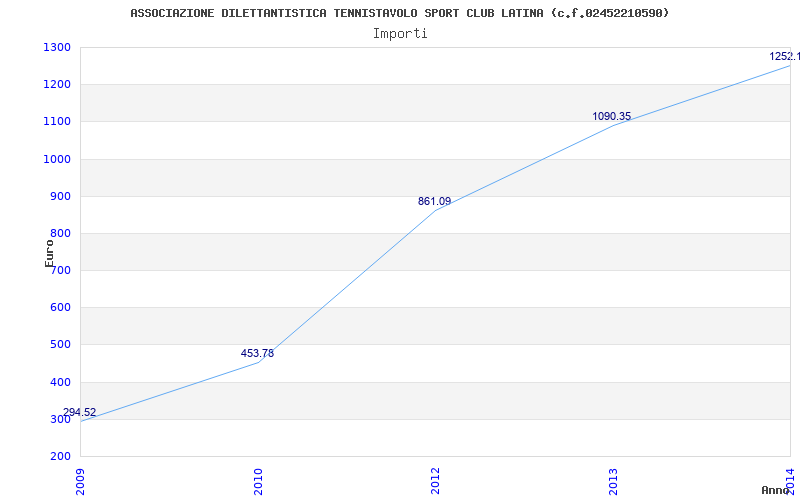Screen dimensions: 800x500
Task: Click the chart title with the association name
Action: tap(399, 13)
